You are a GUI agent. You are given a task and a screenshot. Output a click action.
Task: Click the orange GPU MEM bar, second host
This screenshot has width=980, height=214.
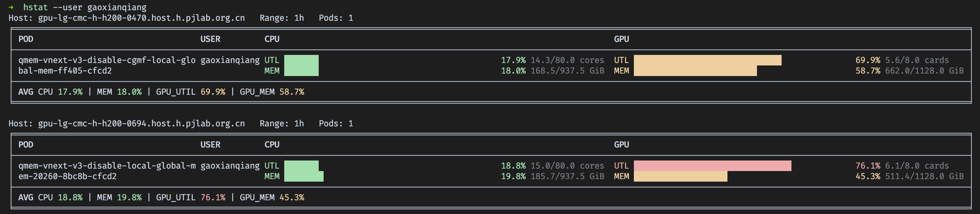pyautogui.click(x=681, y=176)
